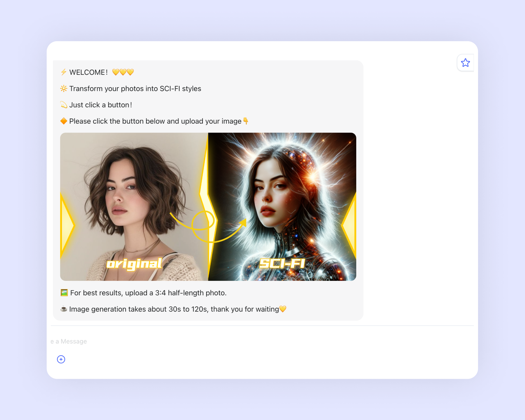Viewport: 525px width, 420px height.
Task: Click the pointing-down hand emoji
Action: tap(246, 121)
